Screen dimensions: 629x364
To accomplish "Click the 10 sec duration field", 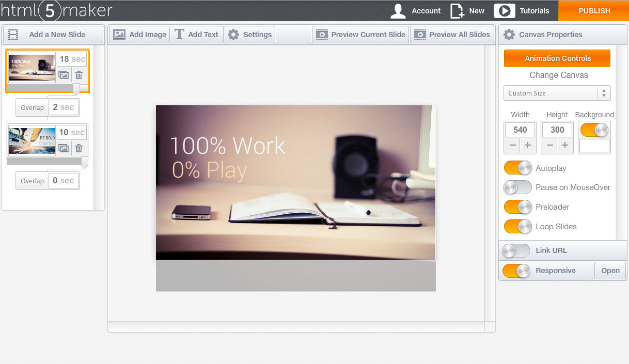I will [x=72, y=133].
